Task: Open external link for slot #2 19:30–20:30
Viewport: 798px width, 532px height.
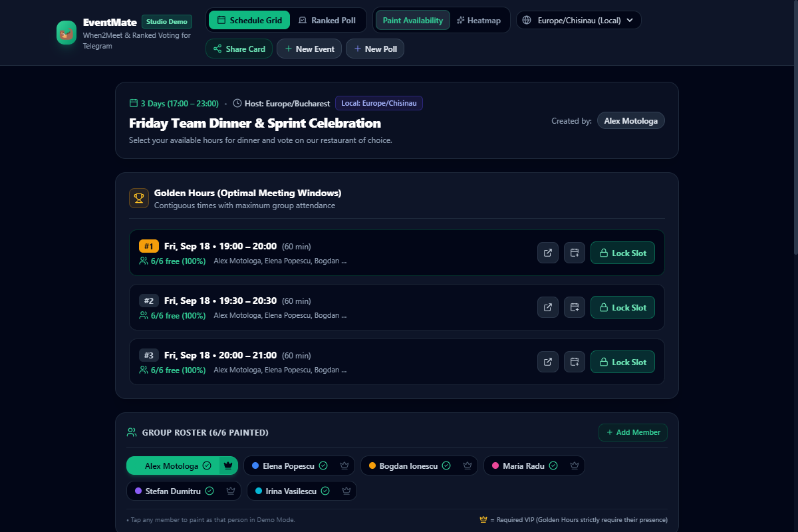Action: point(548,307)
